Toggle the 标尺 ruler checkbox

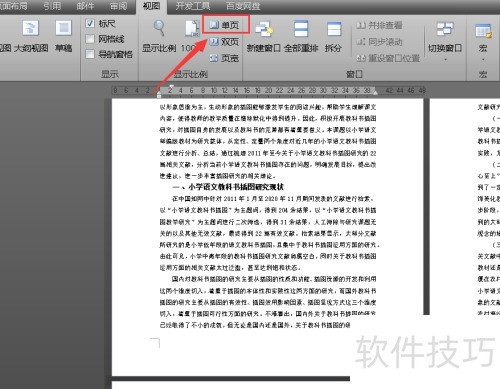[90, 23]
